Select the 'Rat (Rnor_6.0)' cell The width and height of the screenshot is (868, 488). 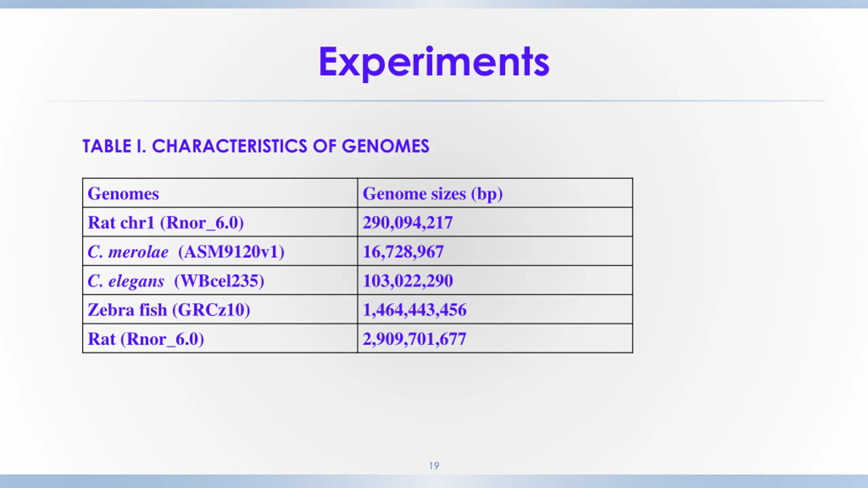click(x=220, y=338)
